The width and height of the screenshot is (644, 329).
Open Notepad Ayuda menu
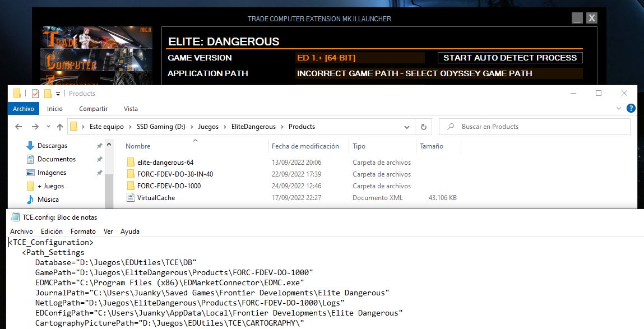tap(130, 231)
